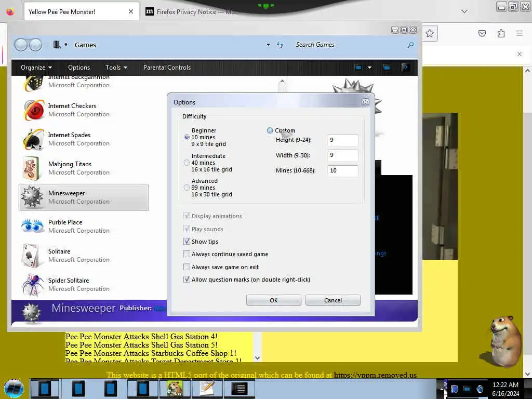The width and height of the screenshot is (532, 399).
Task: Select Pee Pee Monster Attacks Starbucks Coffee Shop 1
Action: (x=151, y=353)
